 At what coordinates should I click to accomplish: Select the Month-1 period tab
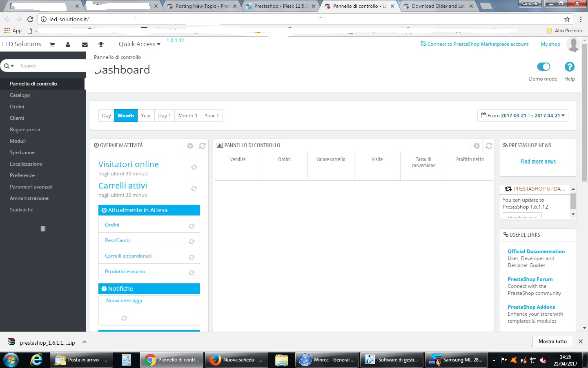click(188, 116)
